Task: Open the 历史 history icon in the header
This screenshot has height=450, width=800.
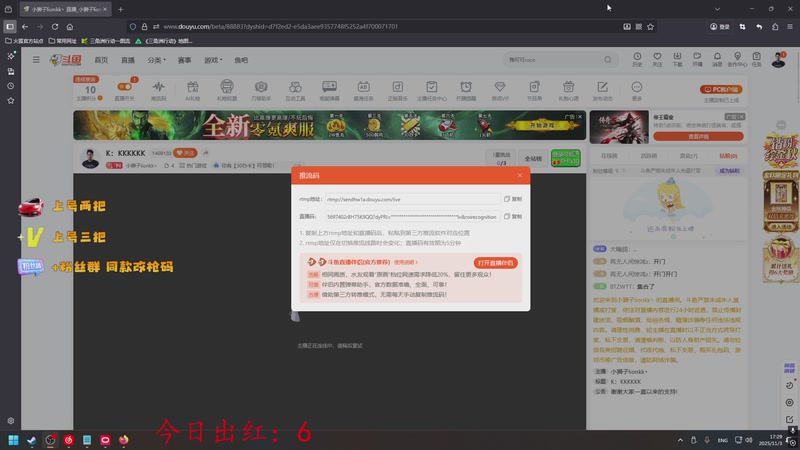Action: 637,59
